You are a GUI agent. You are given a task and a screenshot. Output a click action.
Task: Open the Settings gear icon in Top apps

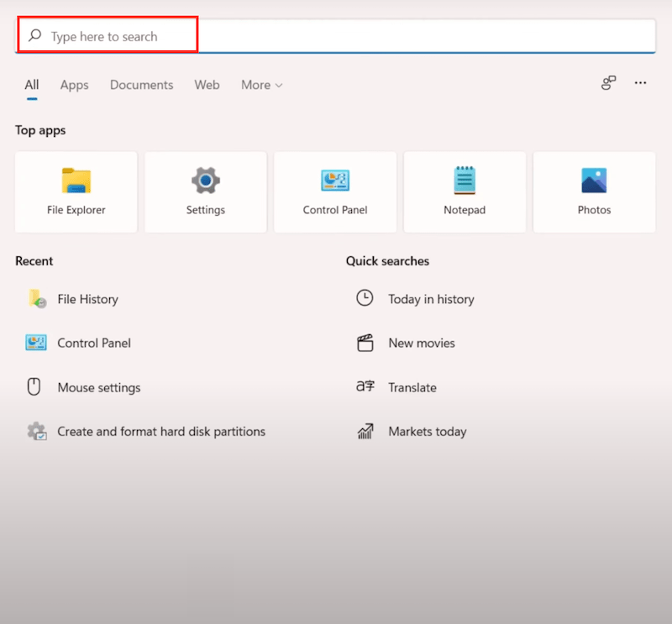click(x=206, y=181)
